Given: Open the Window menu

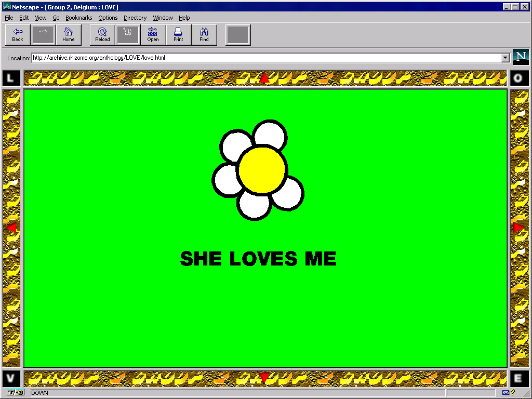Looking at the screenshot, I should pyautogui.click(x=163, y=18).
